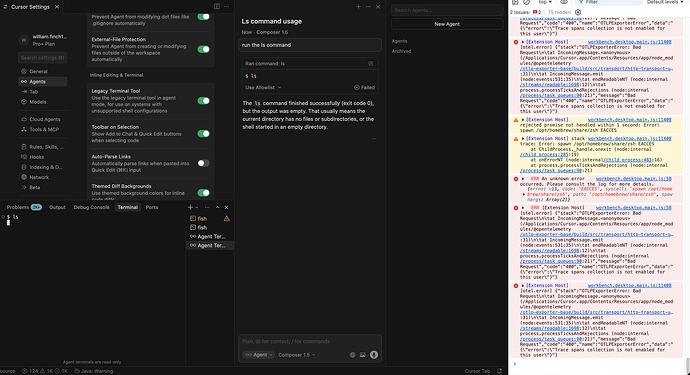The width and height of the screenshot is (690, 375).
Task: Close the Cursor Settings tab
Action: [57, 7]
